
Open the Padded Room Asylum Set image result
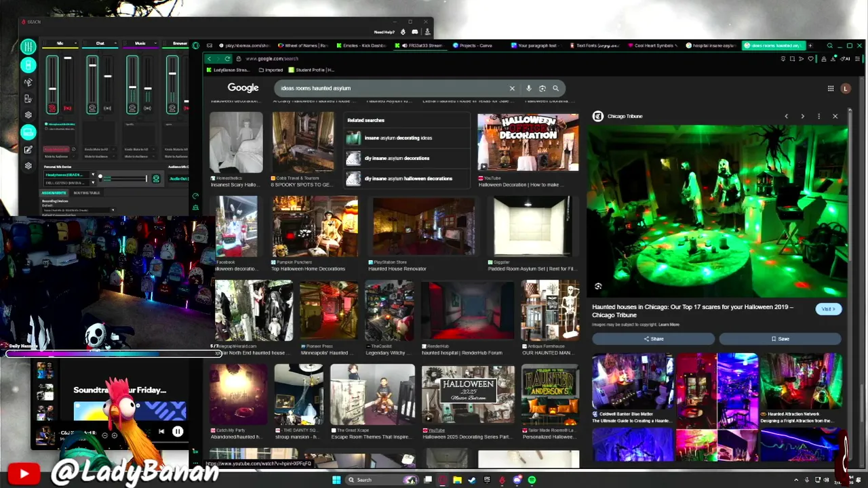pos(531,228)
